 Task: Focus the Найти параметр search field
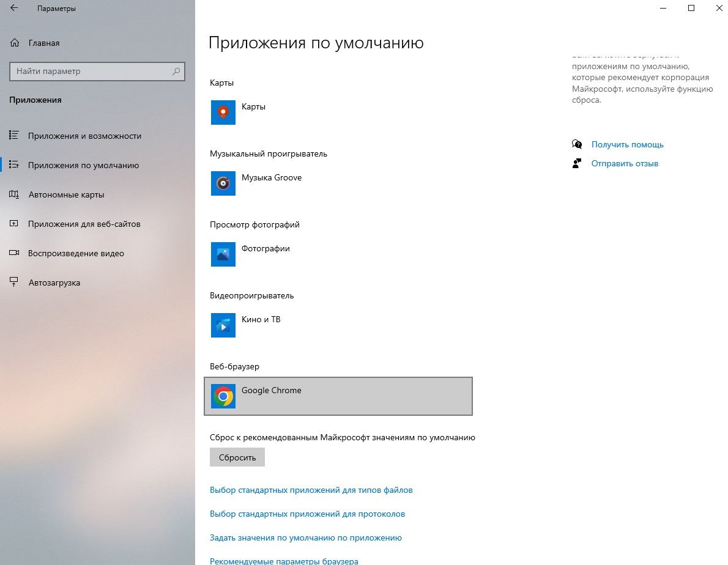coord(92,72)
